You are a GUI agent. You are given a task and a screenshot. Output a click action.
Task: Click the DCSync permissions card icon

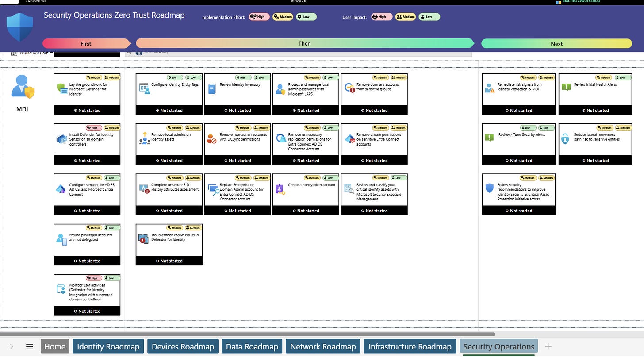tap(212, 138)
